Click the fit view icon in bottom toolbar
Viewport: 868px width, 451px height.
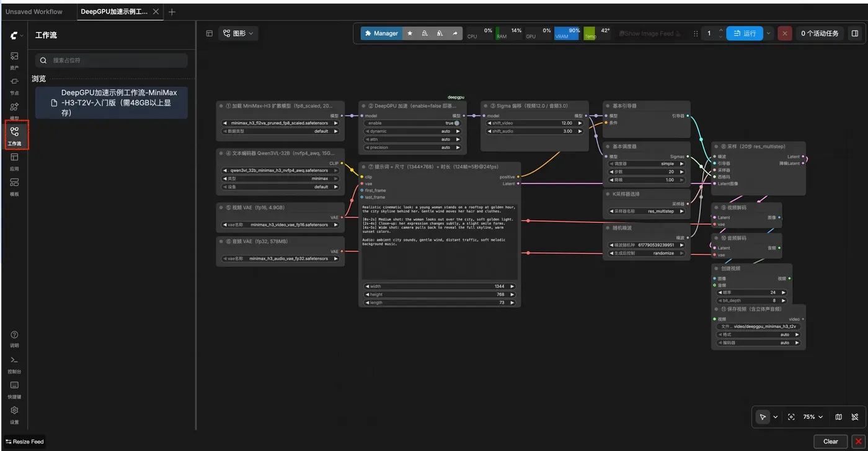pos(791,417)
